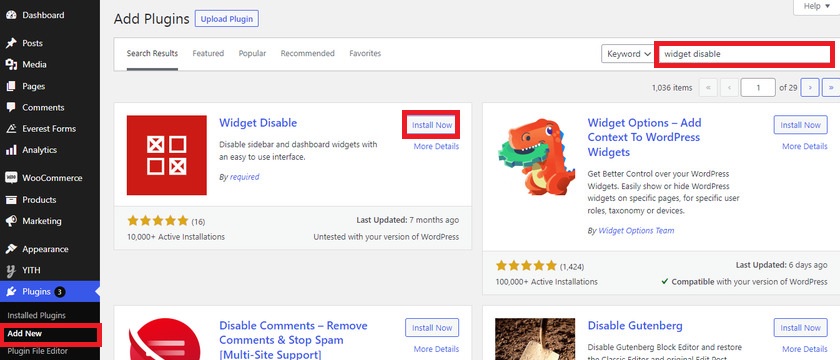Click the Upload Plugin button

coord(227,19)
